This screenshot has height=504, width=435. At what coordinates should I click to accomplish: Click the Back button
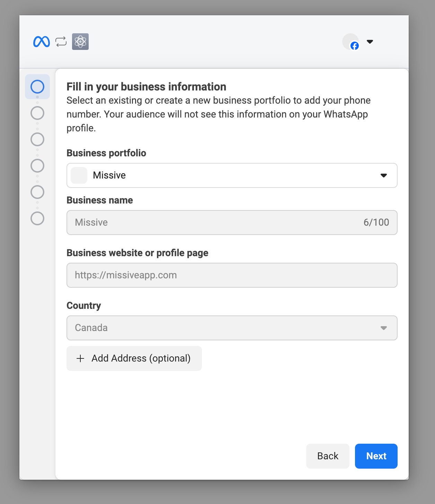(327, 456)
